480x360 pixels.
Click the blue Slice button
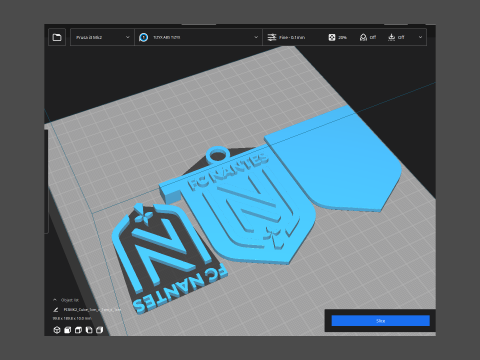point(381,321)
